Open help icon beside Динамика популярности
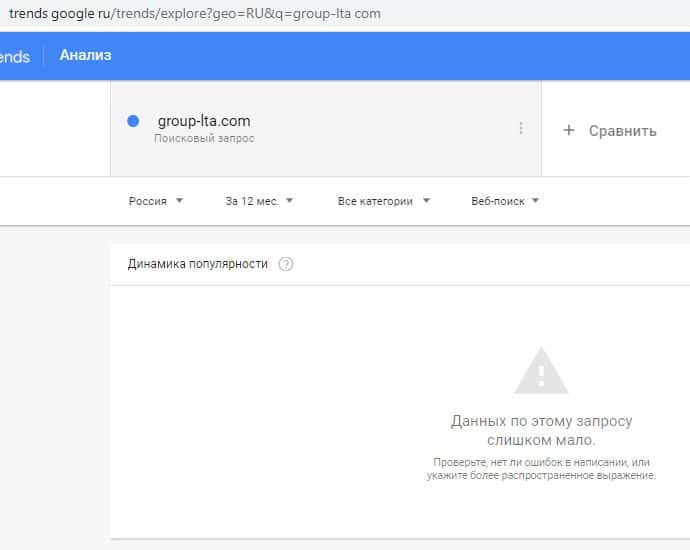The height and width of the screenshot is (550, 690). click(286, 264)
